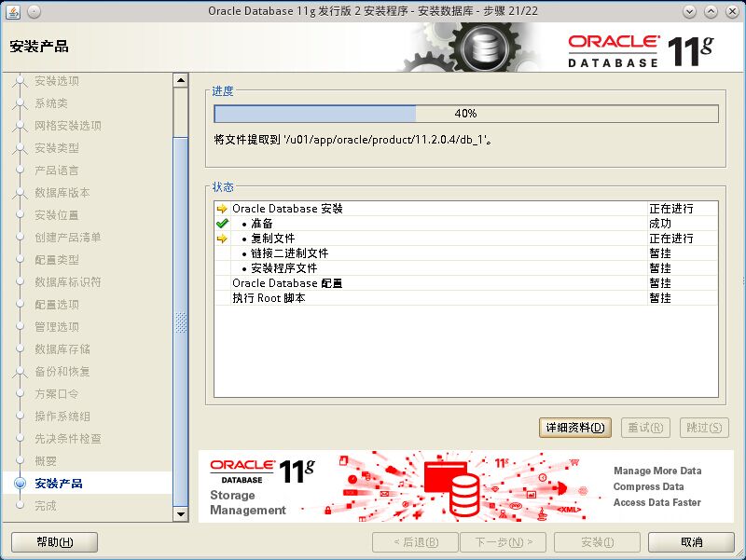
Task: Select 安装选项 step in sidebar
Action: tap(57, 81)
